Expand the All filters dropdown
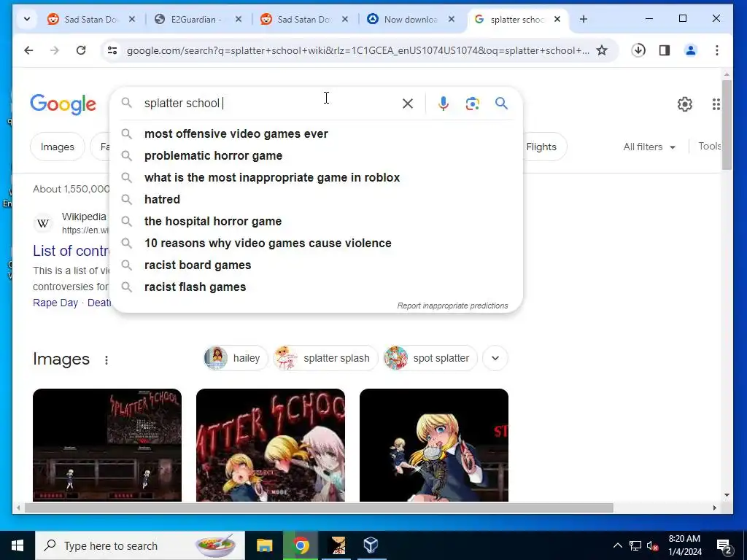The image size is (747, 560). click(649, 147)
